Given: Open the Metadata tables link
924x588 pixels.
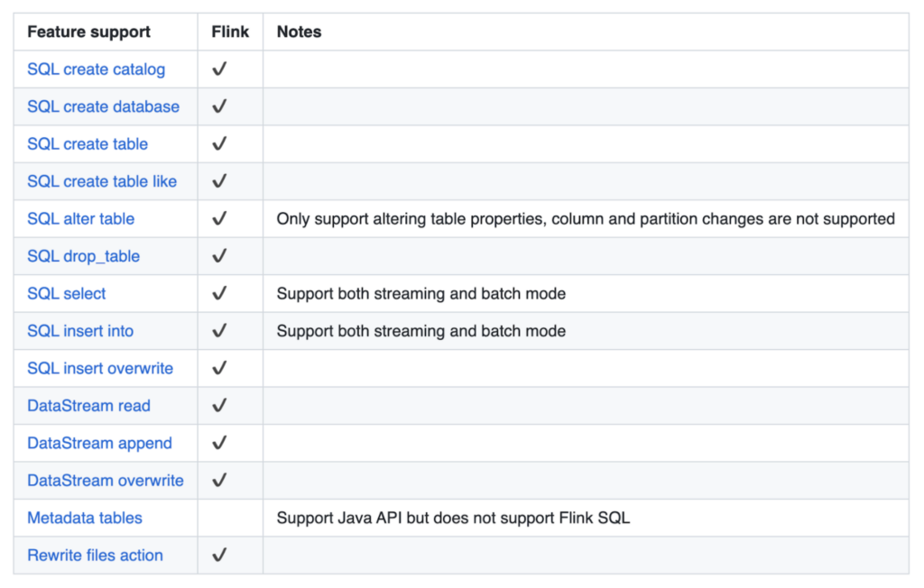Looking at the screenshot, I should 85,519.
